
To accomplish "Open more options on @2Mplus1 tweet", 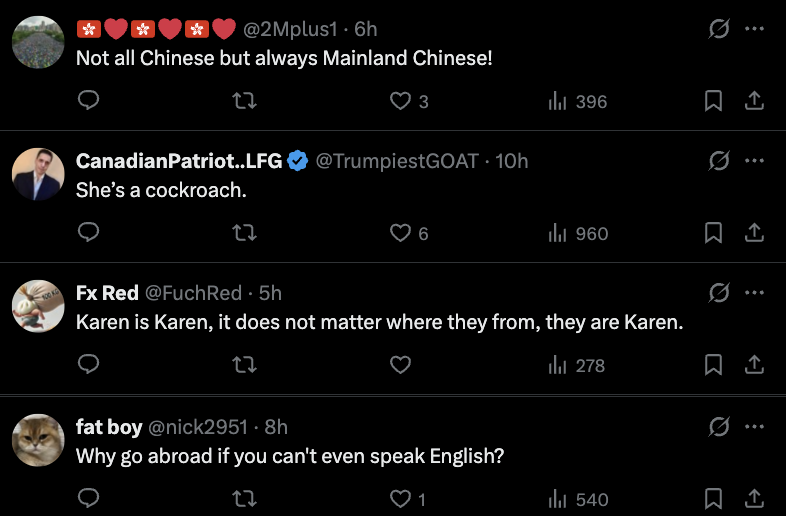I will 755,29.
